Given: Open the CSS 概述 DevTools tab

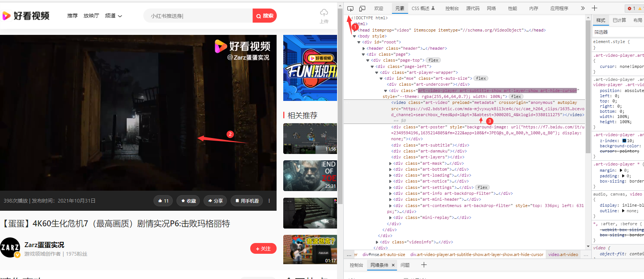Looking at the screenshot, I should pos(423,9).
